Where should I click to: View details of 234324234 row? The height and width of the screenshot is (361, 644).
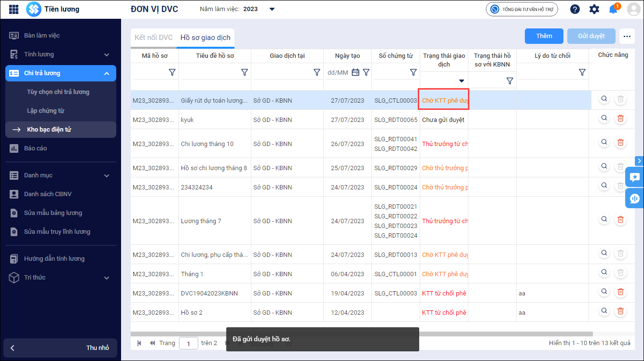[x=604, y=186]
